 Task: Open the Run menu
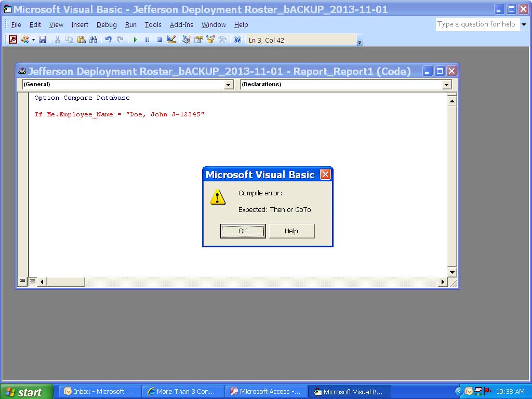coord(130,25)
